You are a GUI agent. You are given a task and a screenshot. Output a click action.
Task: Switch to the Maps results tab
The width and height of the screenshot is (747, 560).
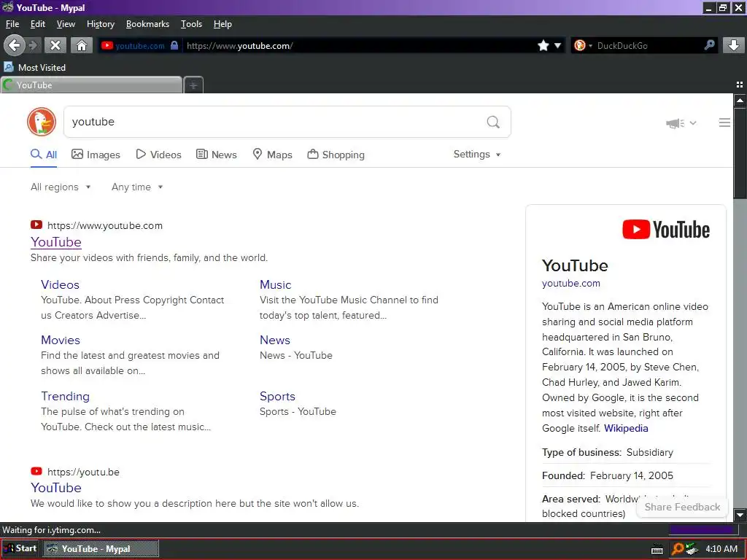coord(272,155)
